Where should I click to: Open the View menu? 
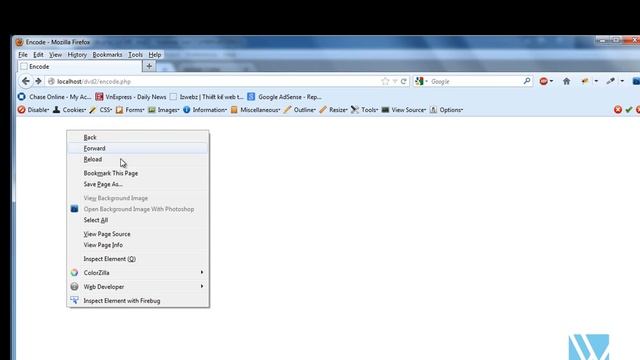tap(56, 55)
